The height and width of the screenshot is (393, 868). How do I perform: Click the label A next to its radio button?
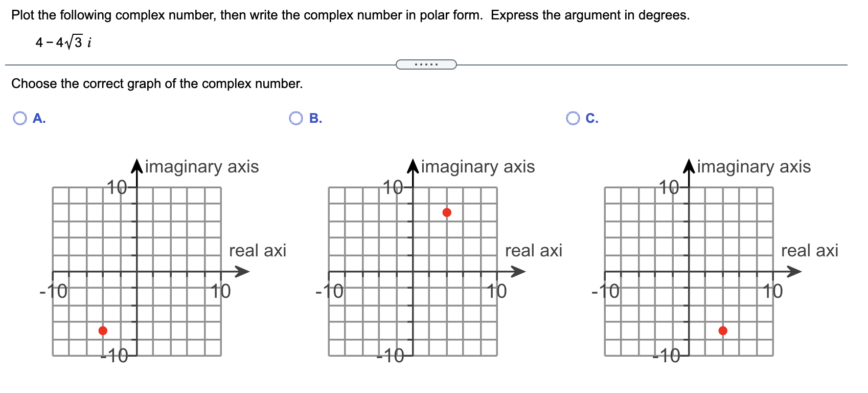coord(39,118)
